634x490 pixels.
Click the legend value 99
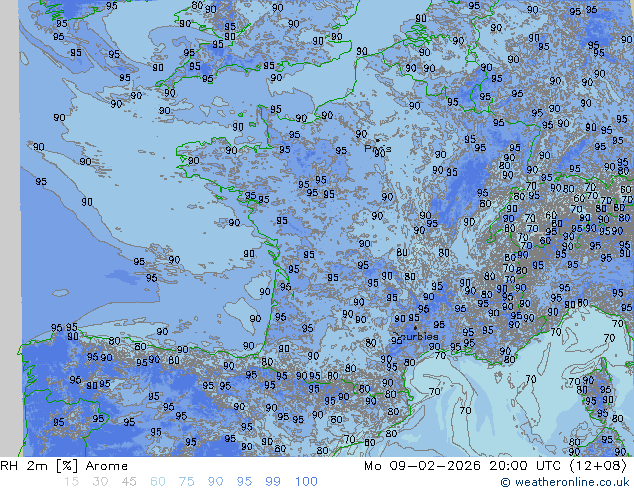[x=273, y=482]
